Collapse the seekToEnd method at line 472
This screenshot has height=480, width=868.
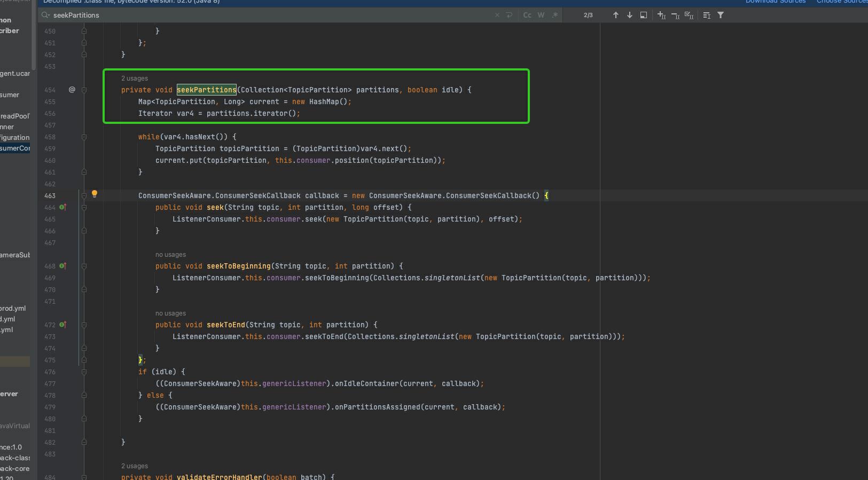click(x=84, y=325)
